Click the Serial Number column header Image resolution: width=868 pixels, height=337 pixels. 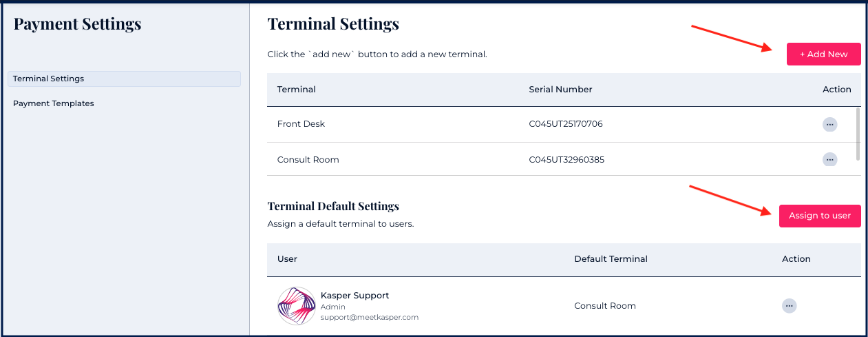(560, 90)
